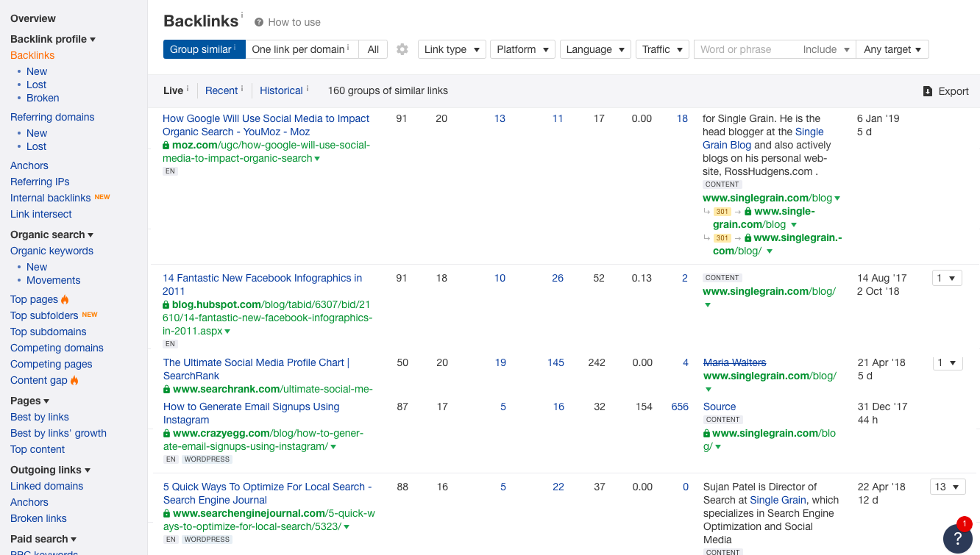The image size is (980, 555).
Task: Click the lock icon before moz.com URL
Action: coord(166,146)
